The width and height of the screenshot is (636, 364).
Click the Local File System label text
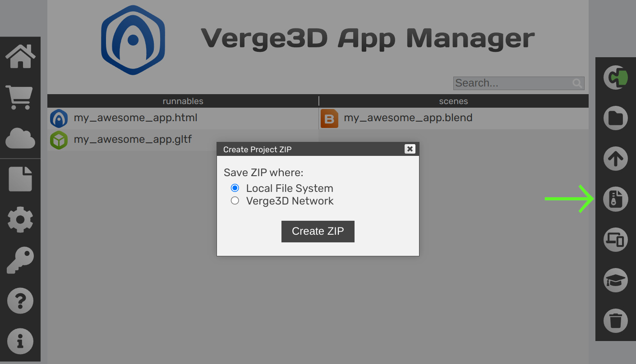point(290,188)
